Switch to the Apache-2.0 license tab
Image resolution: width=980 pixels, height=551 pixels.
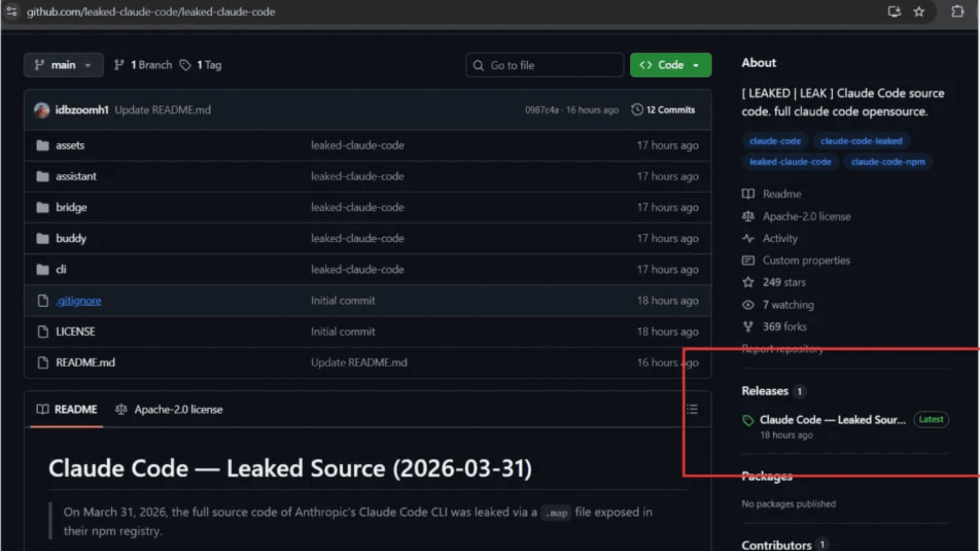pos(169,410)
